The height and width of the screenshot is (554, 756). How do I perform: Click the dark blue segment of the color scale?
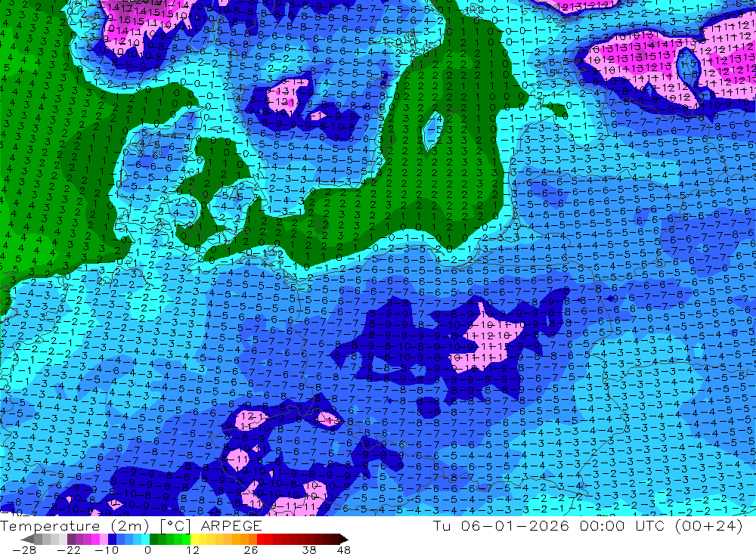(x=112, y=539)
